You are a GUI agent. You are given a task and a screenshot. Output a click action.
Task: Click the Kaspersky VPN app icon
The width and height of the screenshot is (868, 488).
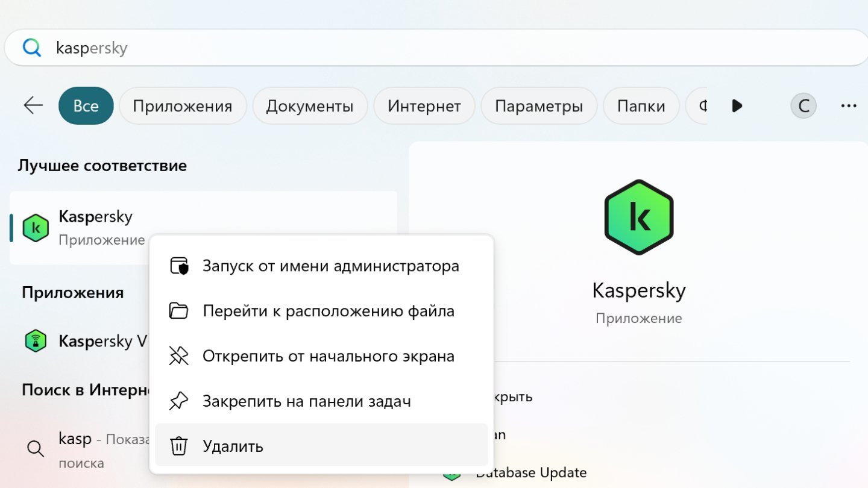36,341
